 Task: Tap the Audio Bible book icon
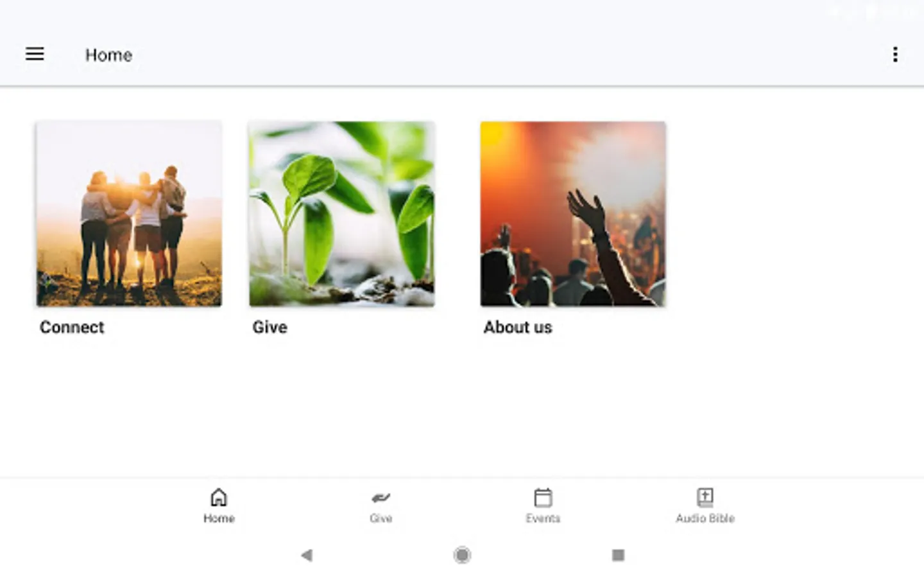pyautogui.click(x=705, y=497)
